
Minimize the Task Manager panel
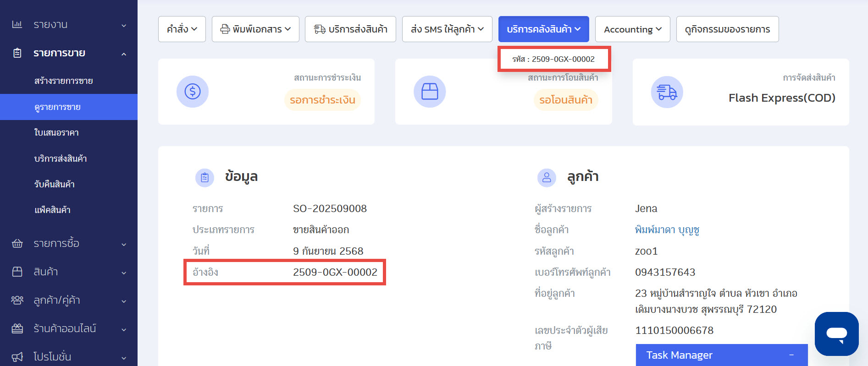click(x=791, y=355)
